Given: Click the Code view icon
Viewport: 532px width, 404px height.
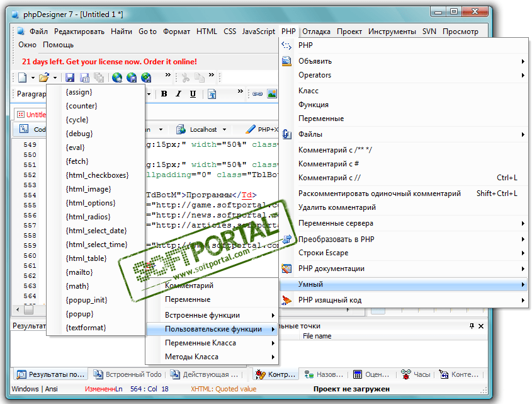Looking at the screenshot, I should pos(24,129).
